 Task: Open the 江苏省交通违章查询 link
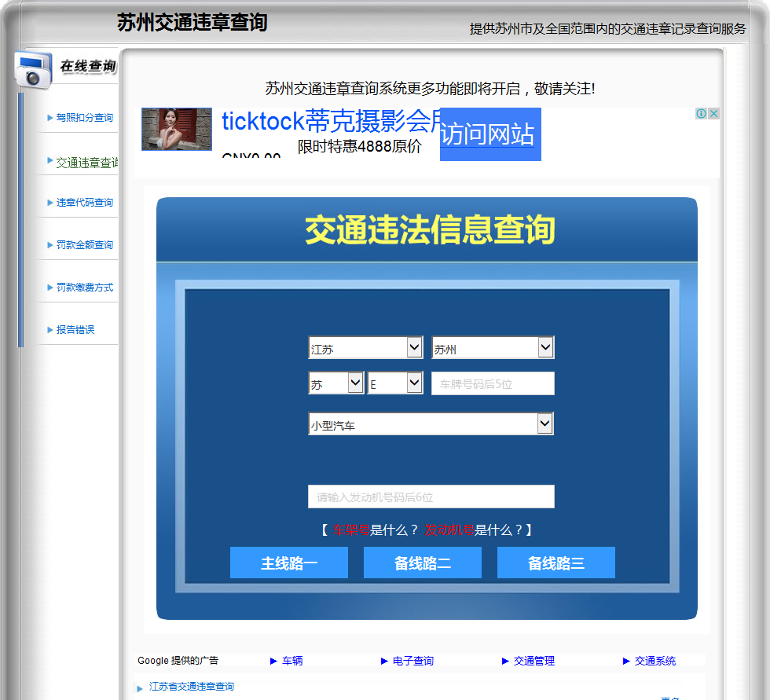[x=192, y=687]
